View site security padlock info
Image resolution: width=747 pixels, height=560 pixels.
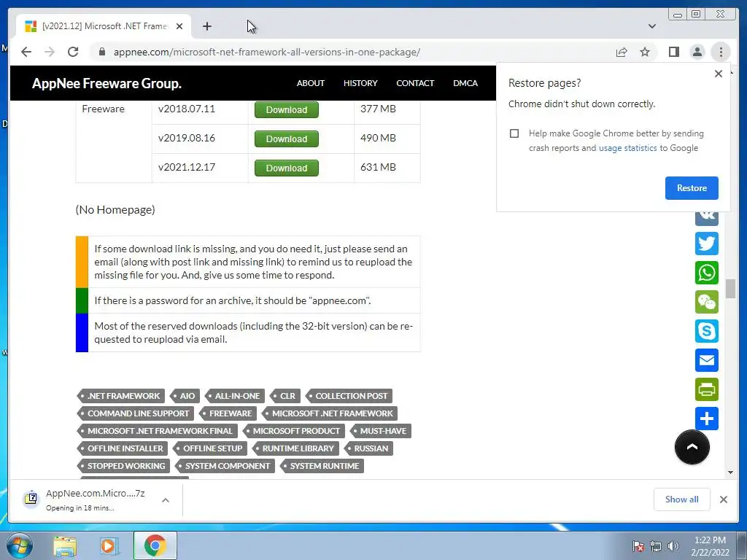coord(102,52)
